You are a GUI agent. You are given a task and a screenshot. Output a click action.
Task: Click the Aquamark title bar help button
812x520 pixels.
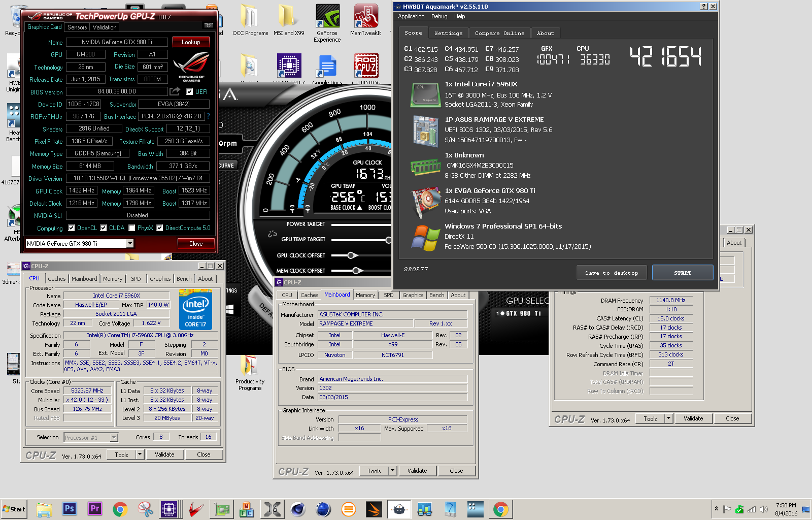[x=703, y=6]
